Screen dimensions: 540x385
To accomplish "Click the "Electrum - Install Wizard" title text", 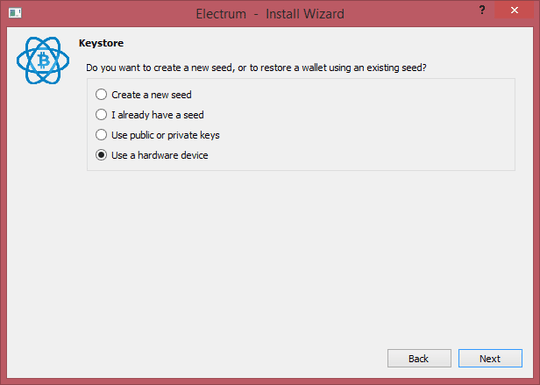I will (270, 14).
